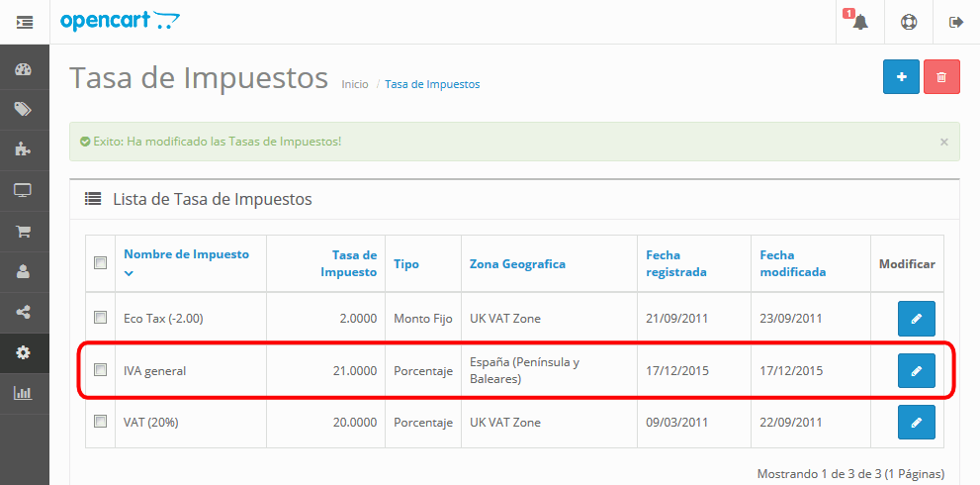Toggle the select-all checkbox in table header
The width and height of the screenshot is (980, 485).
click(x=100, y=263)
